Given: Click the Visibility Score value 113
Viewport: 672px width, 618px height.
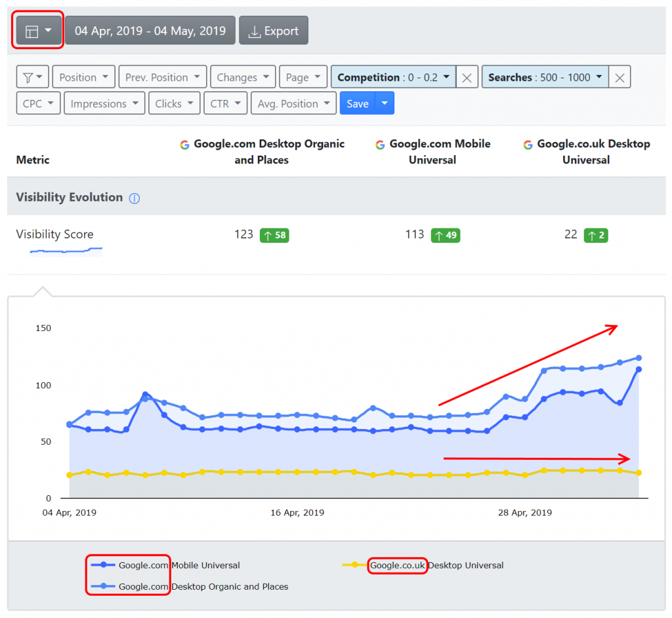Looking at the screenshot, I should 415,234.
